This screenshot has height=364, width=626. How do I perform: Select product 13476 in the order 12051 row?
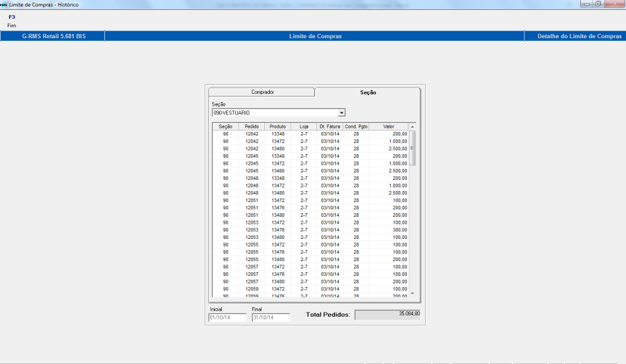(x=278, y=208)
